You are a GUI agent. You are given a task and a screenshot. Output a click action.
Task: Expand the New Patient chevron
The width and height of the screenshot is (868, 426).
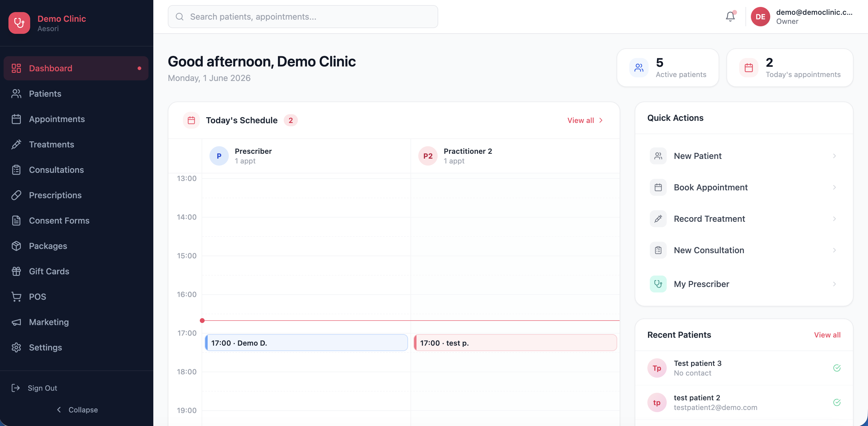[x=834, y=156]
